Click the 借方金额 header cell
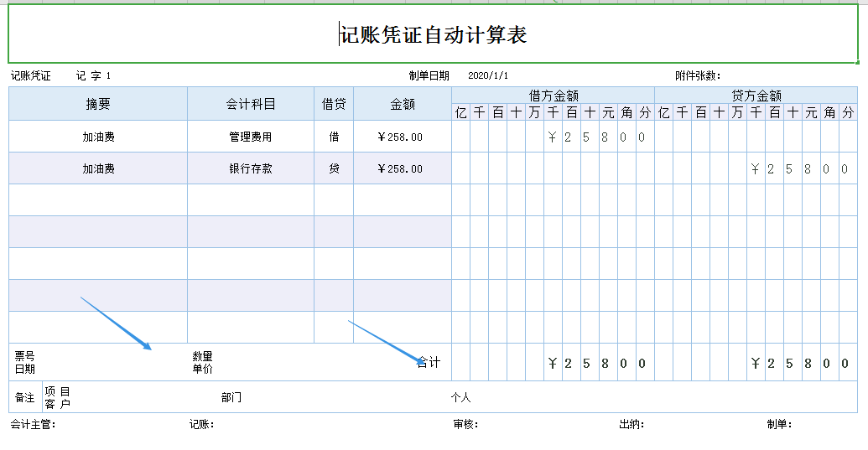This screenshot has width=868, height=450. click(553, 95)
